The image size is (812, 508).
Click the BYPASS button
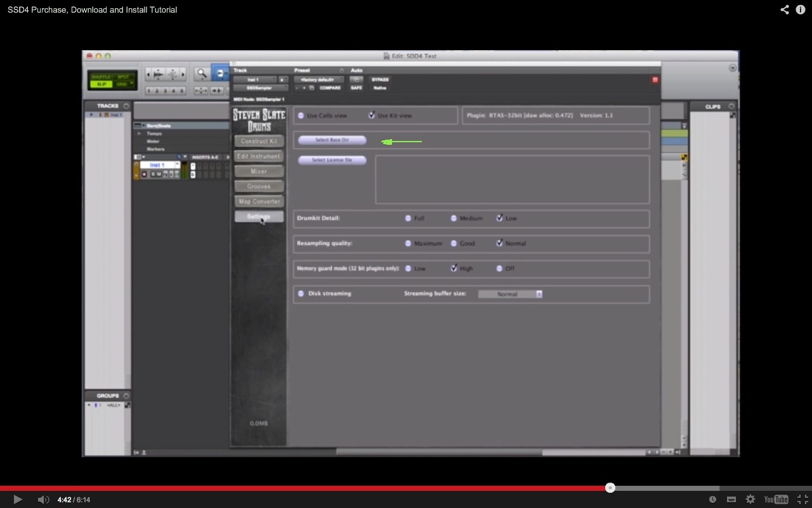pos(380,79)
